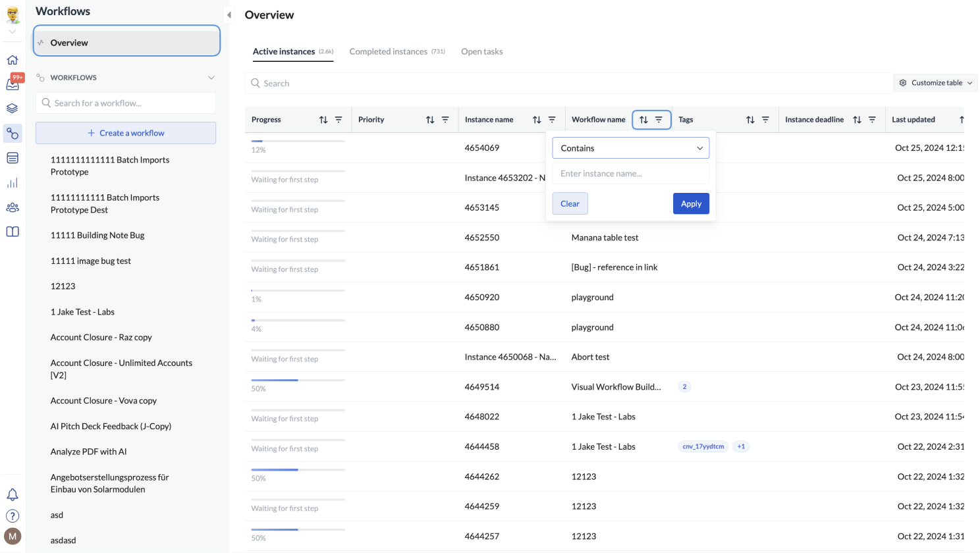This screenshot has width=980, height=553.
Task: Click the cnv_17yydtcm tag chip
Action: tap(703, 446)
